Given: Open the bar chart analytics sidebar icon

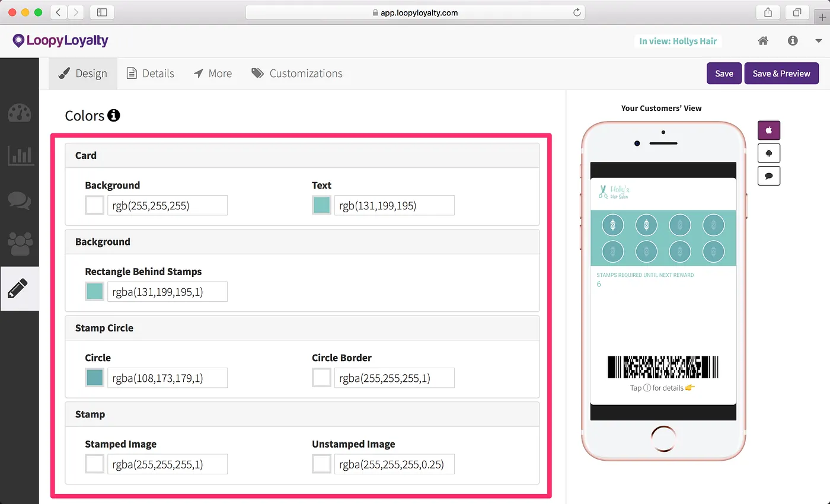Looking at the screenshot, I should tap(20, 156).
